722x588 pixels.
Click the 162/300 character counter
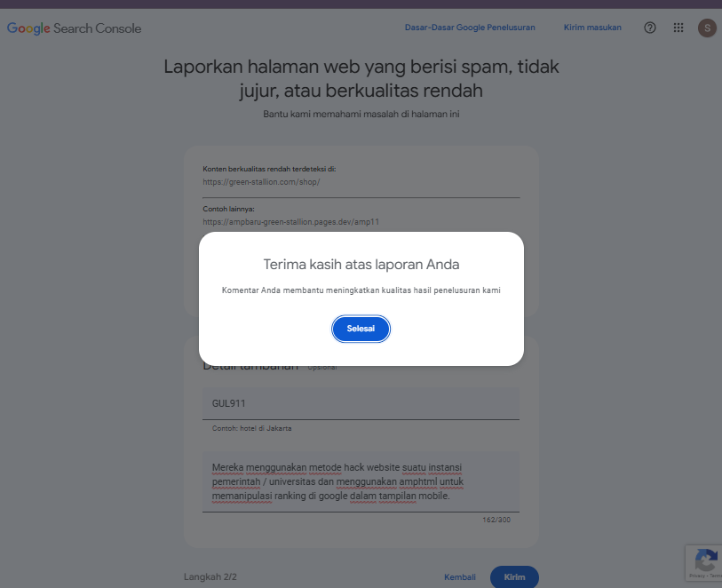pyautogui.click(x=496, y=520)
